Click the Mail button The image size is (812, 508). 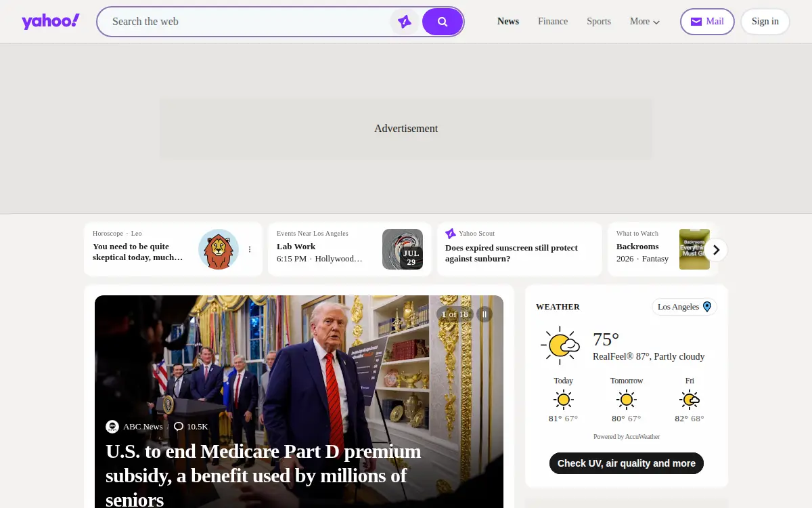click(707, 22)
